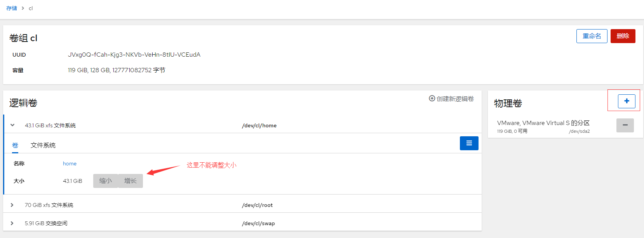Click the /dev/cl/root path text
The image size is (644, 238).
pyautogui.click(x=257, y=205)
